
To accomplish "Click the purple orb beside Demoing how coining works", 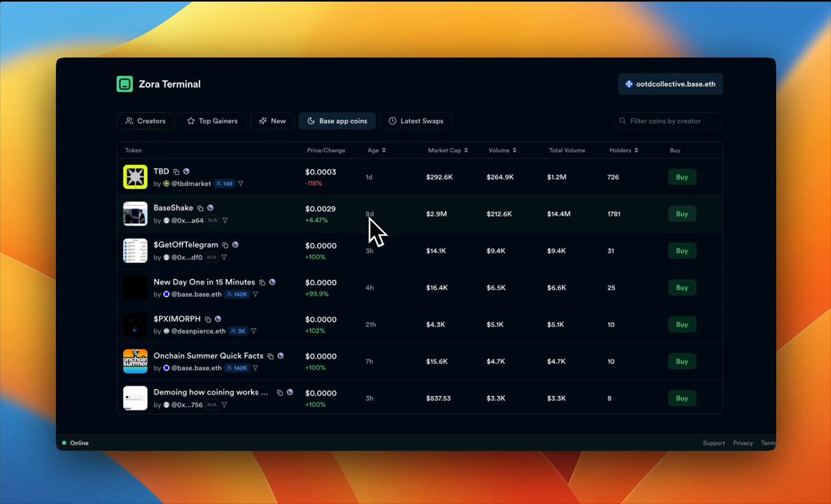I will click(x=289, y=392).
